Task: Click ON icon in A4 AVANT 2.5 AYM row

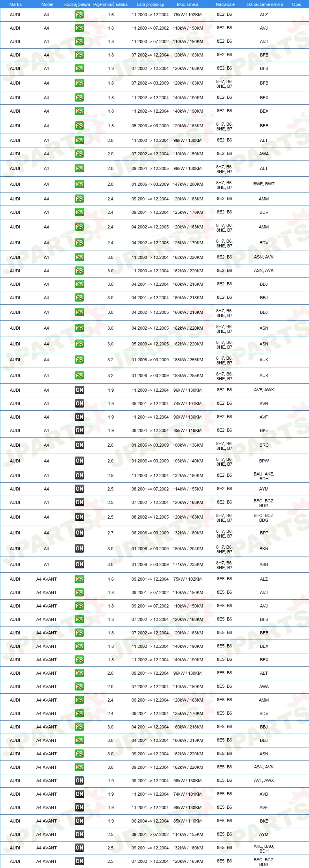Action: pos(79,834)
